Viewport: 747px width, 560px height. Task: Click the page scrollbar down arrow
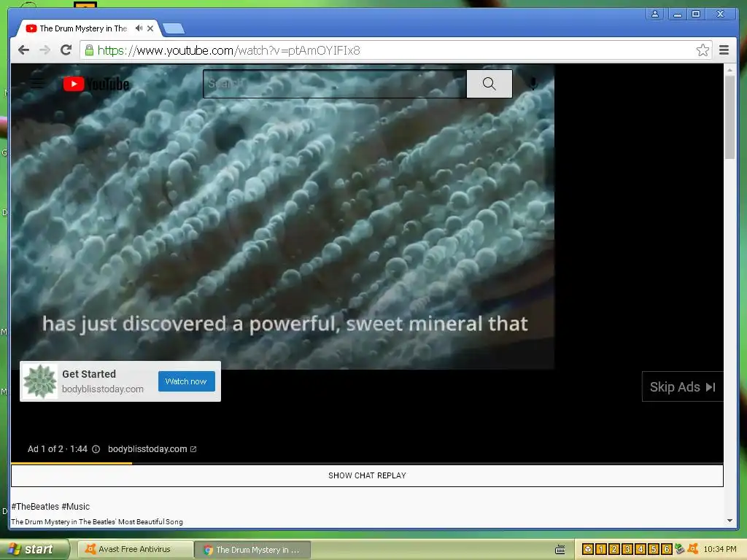[x=729, y=521]
